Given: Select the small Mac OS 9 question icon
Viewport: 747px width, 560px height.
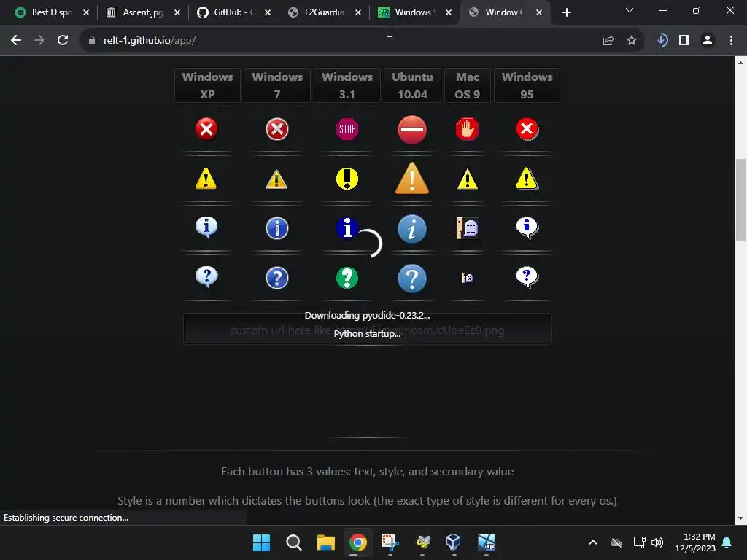Looking at the screenshot, I should point(468,278).
